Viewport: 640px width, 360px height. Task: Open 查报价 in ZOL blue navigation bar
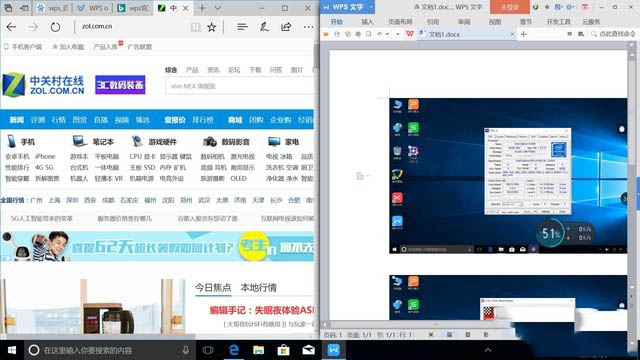tap(175, 120)
